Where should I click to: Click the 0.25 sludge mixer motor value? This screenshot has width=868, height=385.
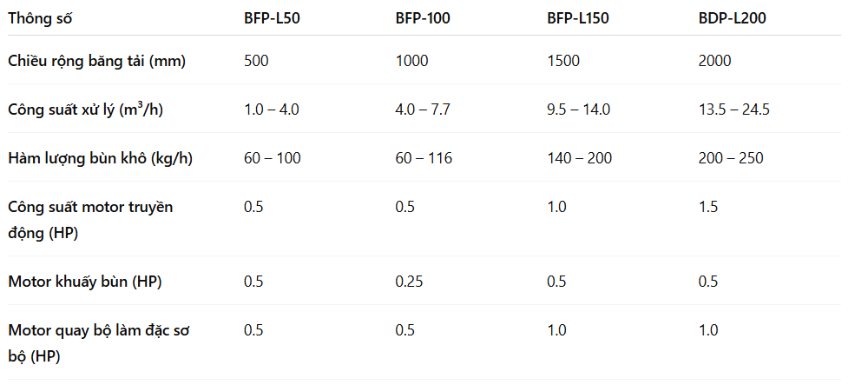point(409,282)
